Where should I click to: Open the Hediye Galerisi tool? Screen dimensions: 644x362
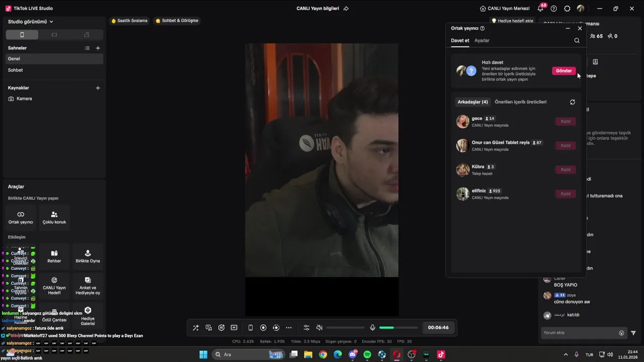pyautogui.click(x=88, y=315)
